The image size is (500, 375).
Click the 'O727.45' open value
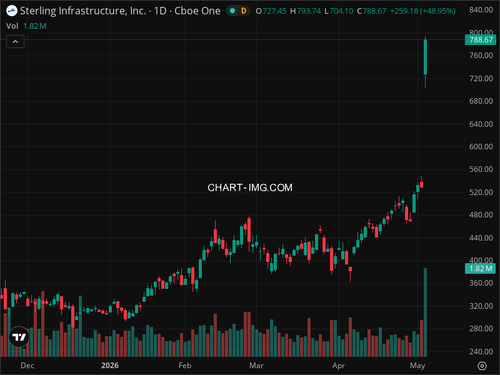(271, 11)
